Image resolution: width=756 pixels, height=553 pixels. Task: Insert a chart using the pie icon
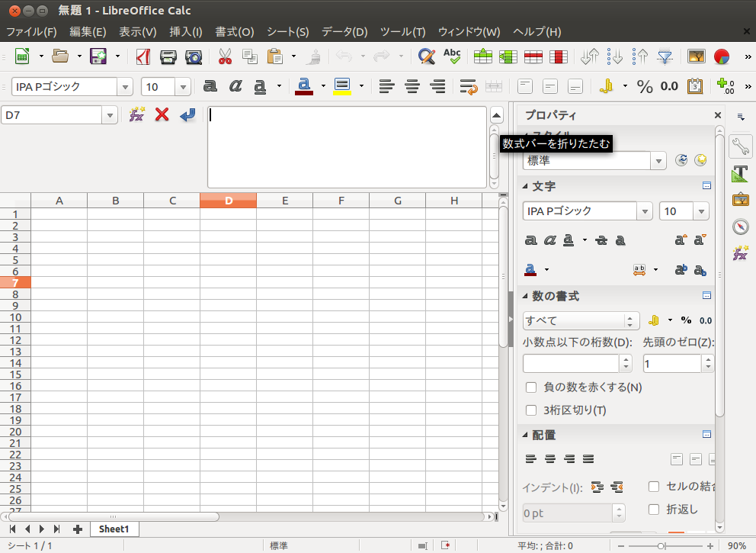[721, 56]
